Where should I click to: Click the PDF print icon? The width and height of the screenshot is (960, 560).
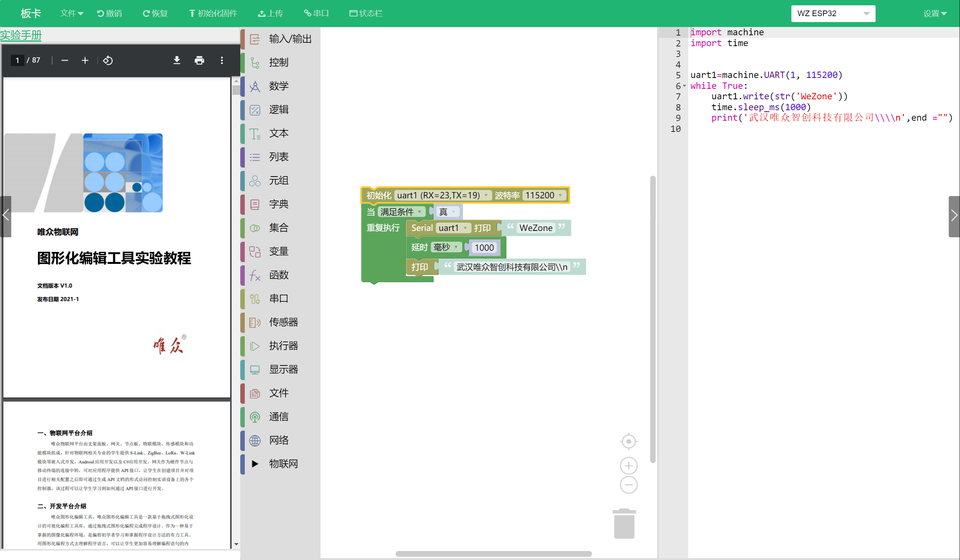[x=199, y=60]
